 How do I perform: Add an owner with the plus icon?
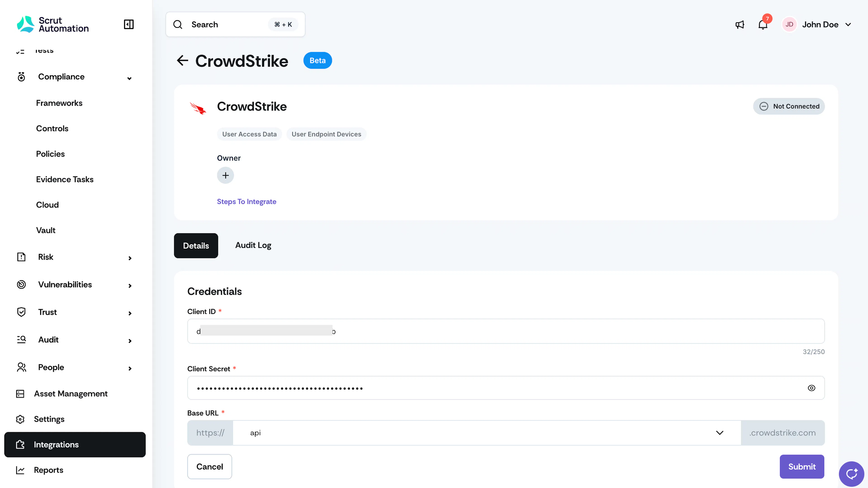click(x=225, y=175)
